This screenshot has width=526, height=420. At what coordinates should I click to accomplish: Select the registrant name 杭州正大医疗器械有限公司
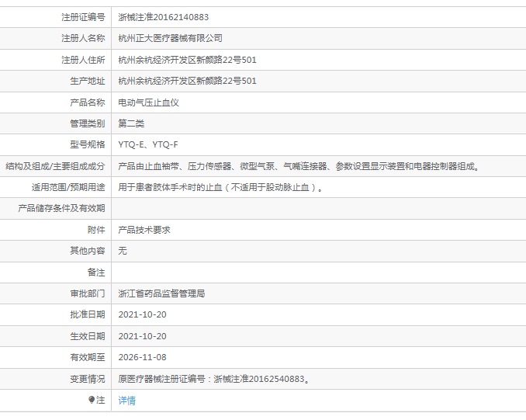(170, 38)
